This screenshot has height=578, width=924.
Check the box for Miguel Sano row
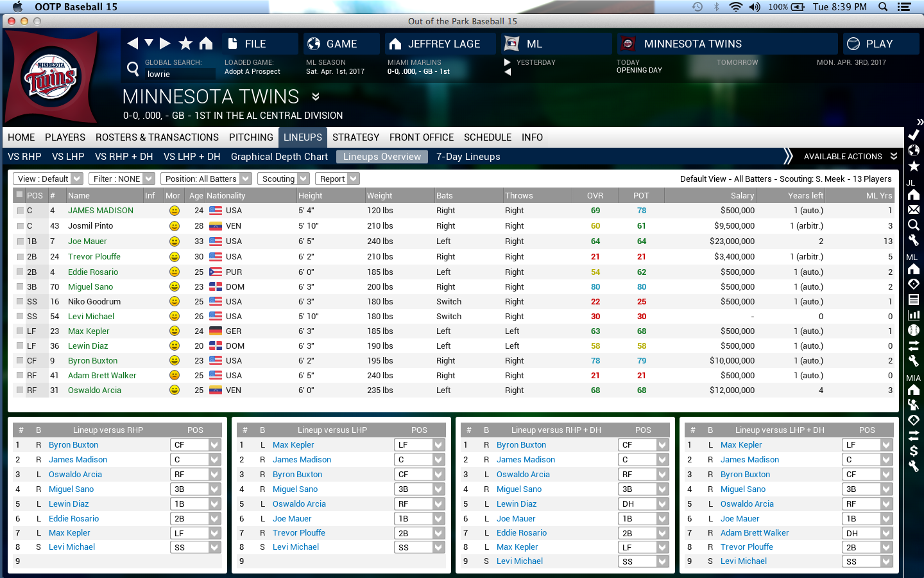(x=20, y=287)
